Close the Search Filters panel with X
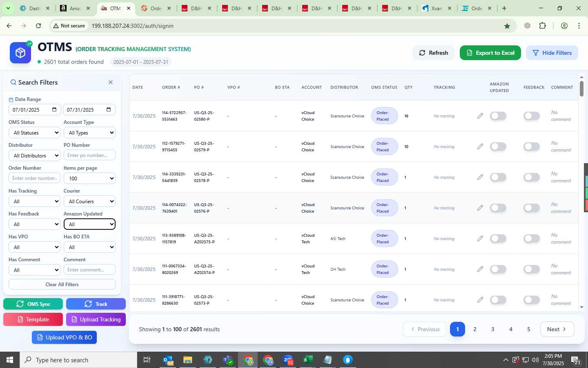 111,82
